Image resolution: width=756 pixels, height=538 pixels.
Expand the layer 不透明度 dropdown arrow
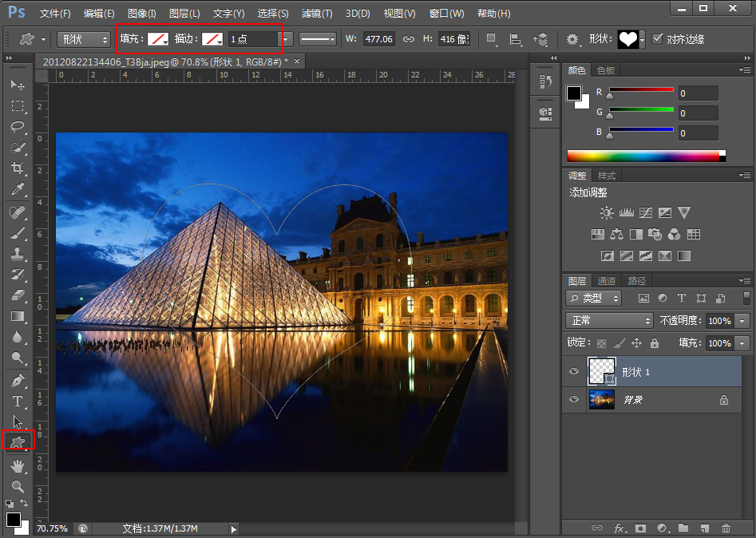click(x=742, y=320)
